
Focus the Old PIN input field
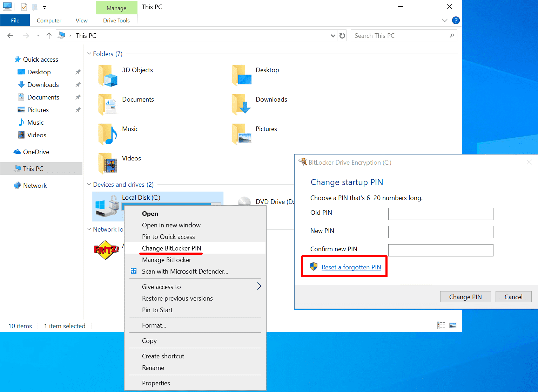coord(441,214)
